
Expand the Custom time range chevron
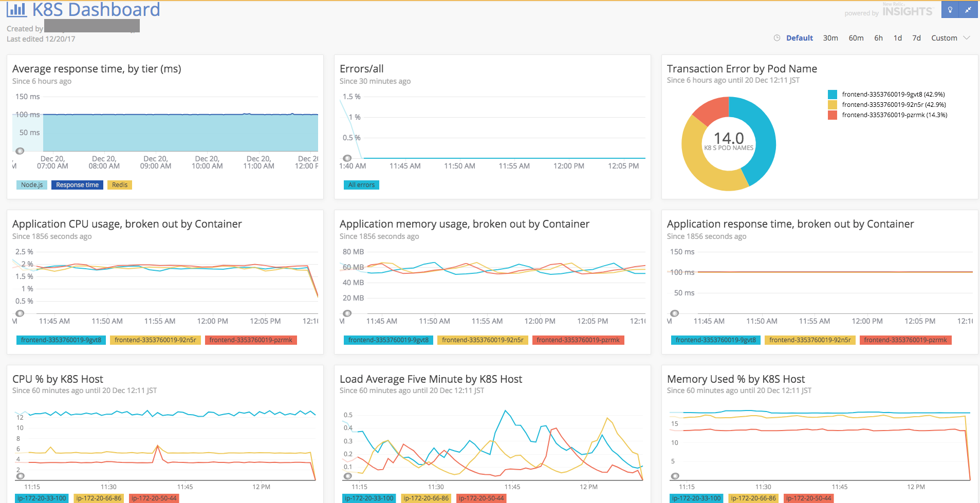[x=967, y=38]
